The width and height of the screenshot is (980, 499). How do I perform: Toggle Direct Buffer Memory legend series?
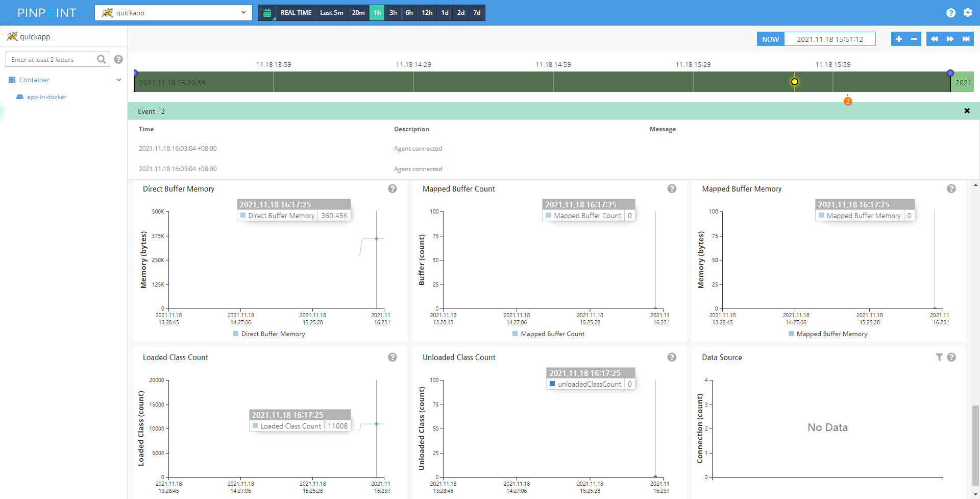coord(269,334)
